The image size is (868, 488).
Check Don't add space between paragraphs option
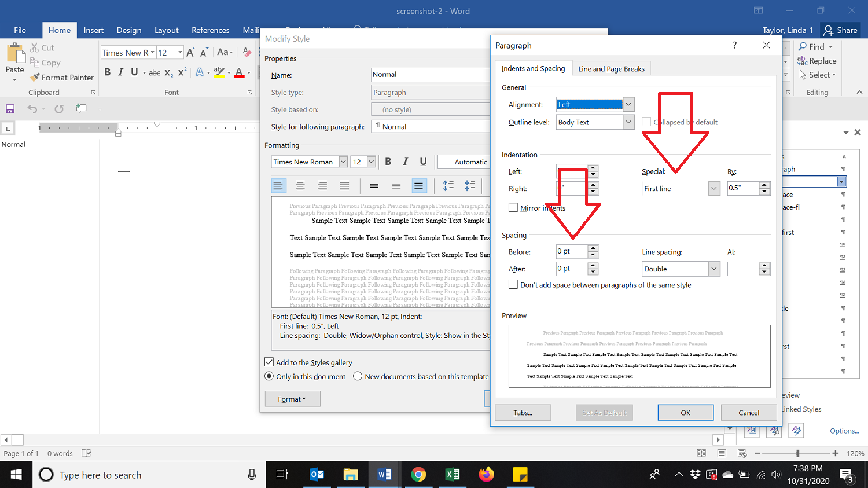[513, 285]
